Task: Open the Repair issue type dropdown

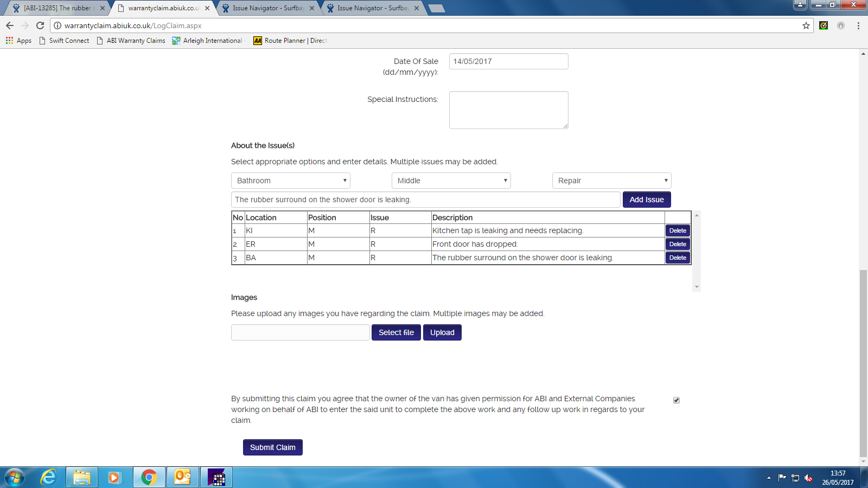Action: click(x=611, y=181)
